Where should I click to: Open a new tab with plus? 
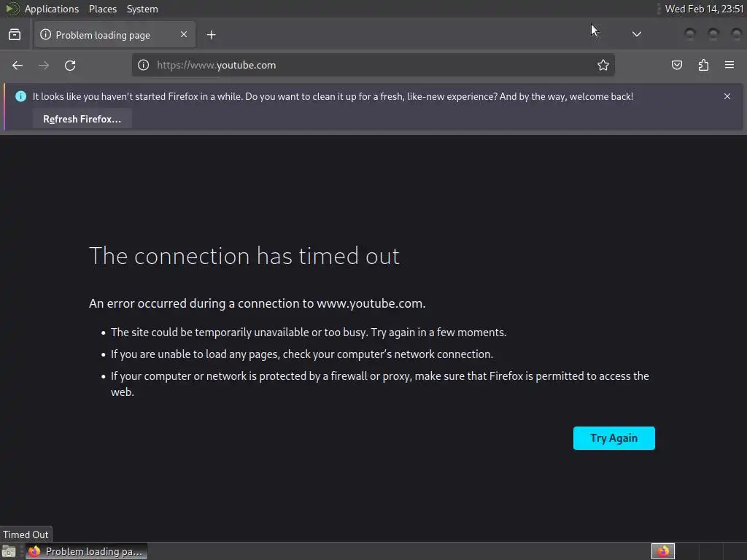pyautogui.click(x=211, y=35)
